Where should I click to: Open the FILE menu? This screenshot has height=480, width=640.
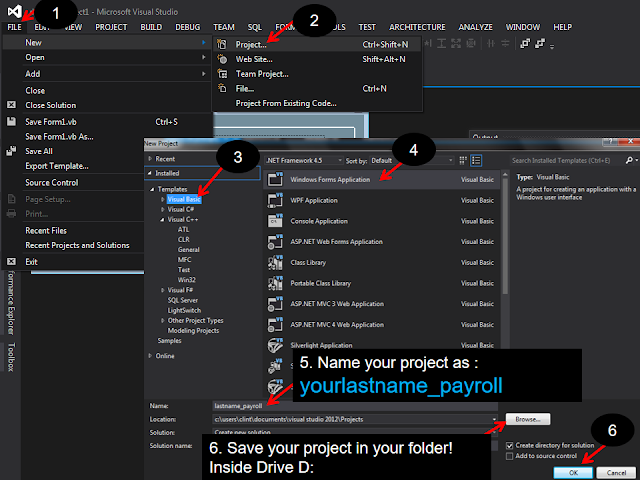(x=14, y=27)
